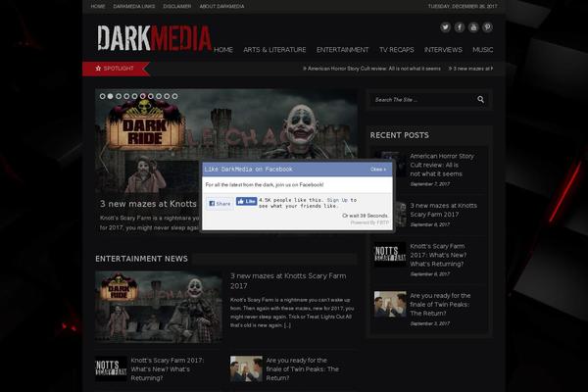Image resolution: width=588 pixels, height=392 pixels.
Task: Open American Horror Story ticker headline
Action: tap(372, 69)
